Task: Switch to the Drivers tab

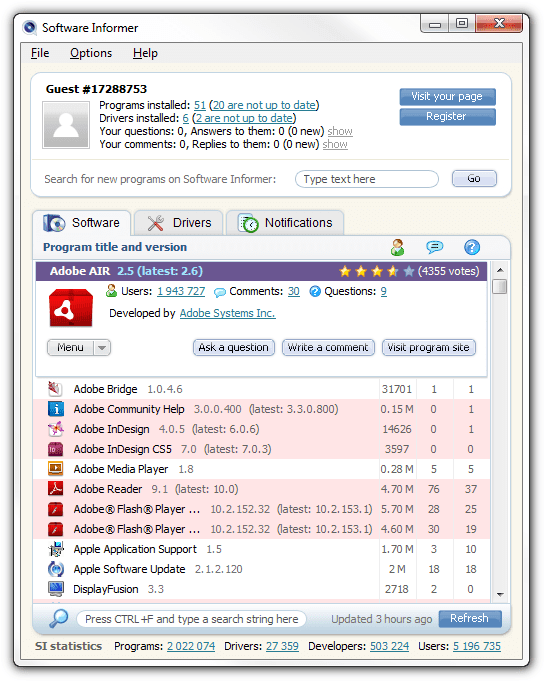Action: (x=179, y=223)
